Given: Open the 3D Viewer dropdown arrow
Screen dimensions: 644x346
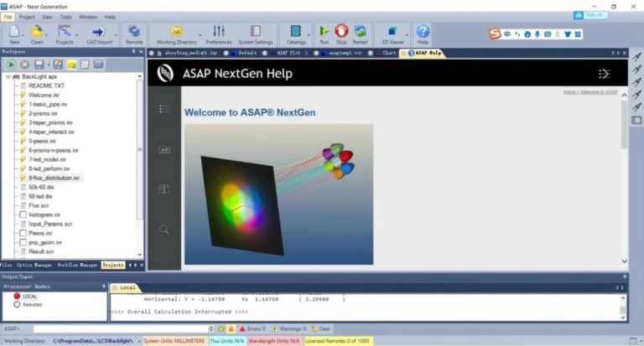Looking at the screenshot, I should (x=407, y=35).
